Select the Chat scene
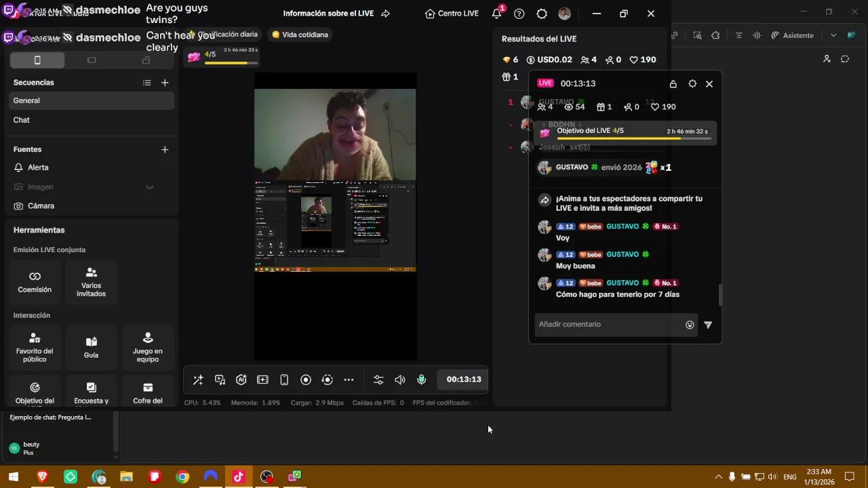 pyautogui.click(x=92, y=120)
